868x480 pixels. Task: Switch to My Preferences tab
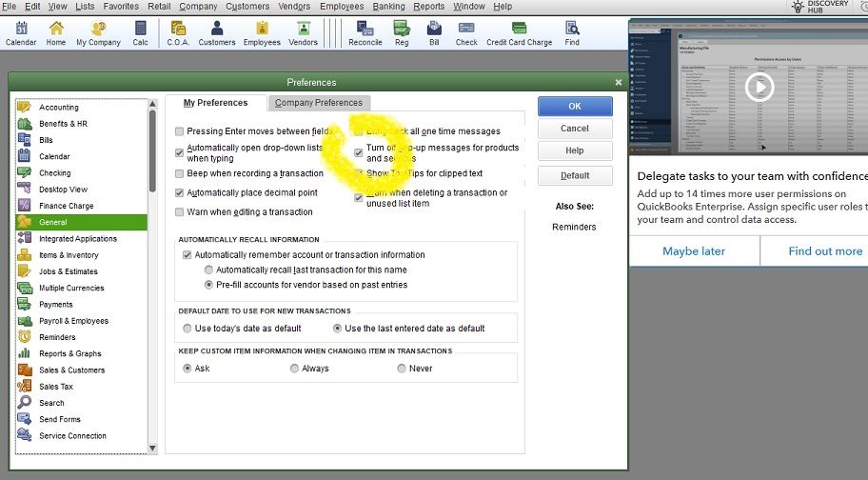[216, 103]
